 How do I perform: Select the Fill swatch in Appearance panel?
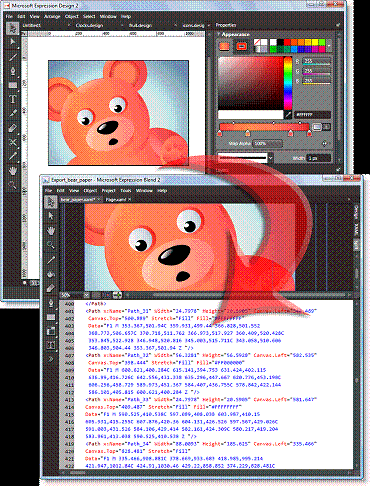pos(224,46)
